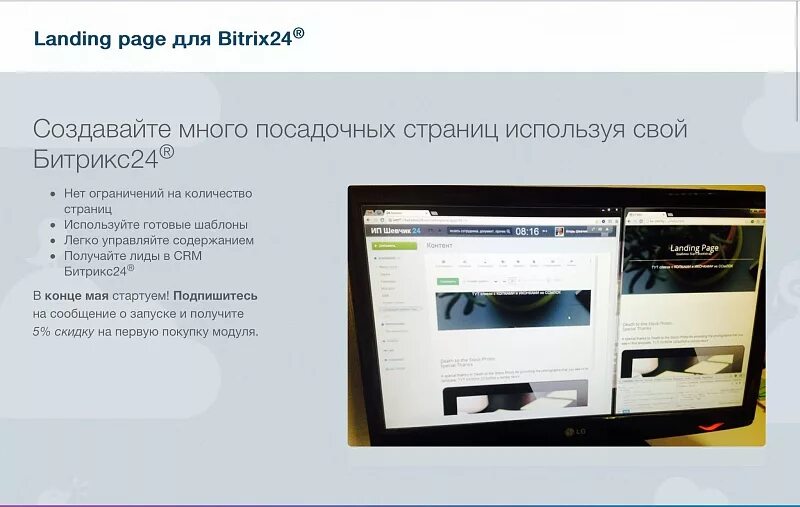Click the 08:16 clock shown in the photo
Image resolution: width=800 pixels, height=507 pixels.
tap(527, 232)
